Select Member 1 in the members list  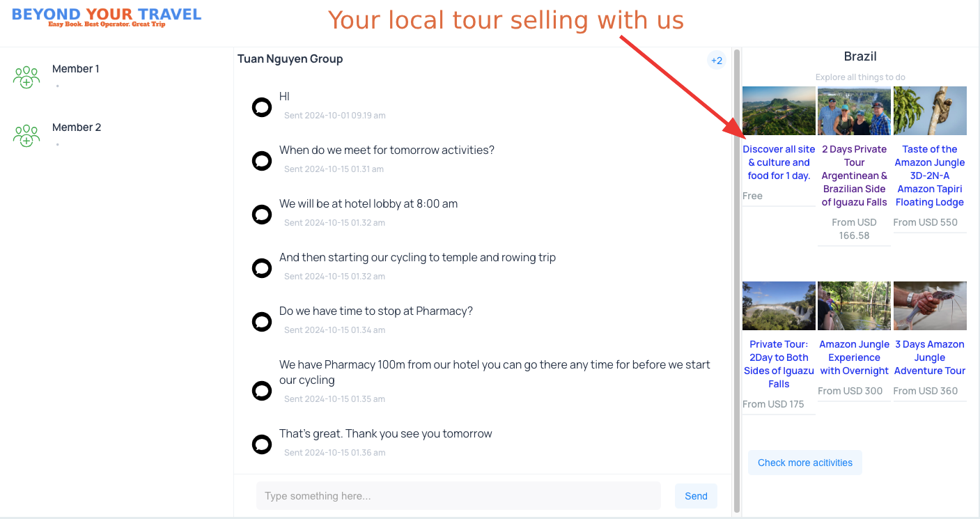point(76,69)
